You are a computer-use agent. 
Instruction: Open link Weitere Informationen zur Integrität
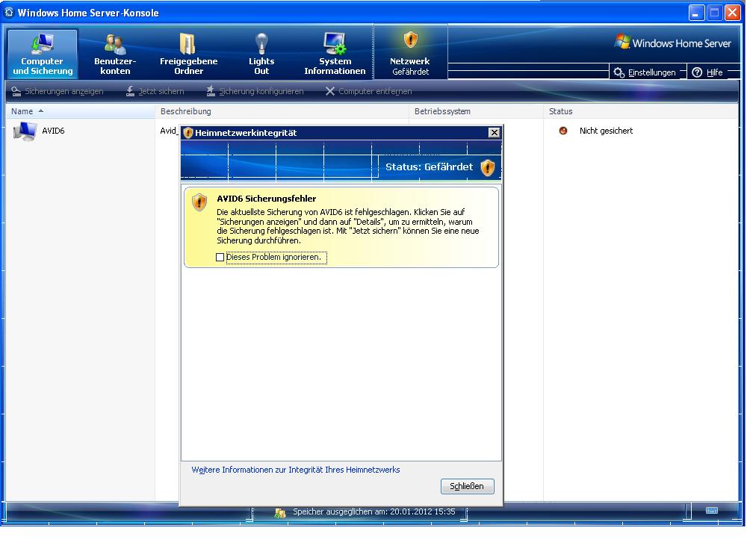tap(296, 470)
